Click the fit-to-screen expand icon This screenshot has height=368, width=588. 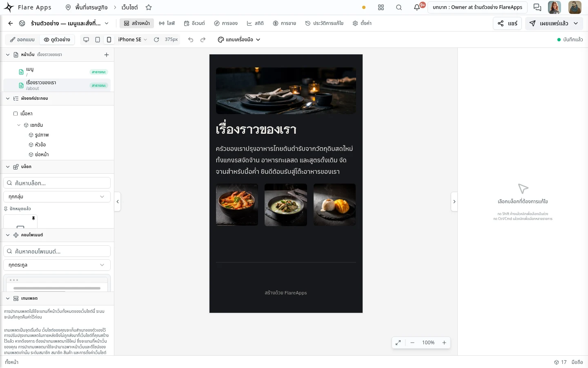point(398,343)
